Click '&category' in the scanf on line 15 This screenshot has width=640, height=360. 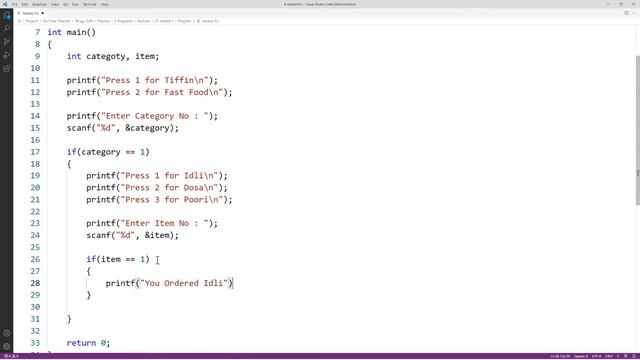pyautogui.click(x=147, y=128)
